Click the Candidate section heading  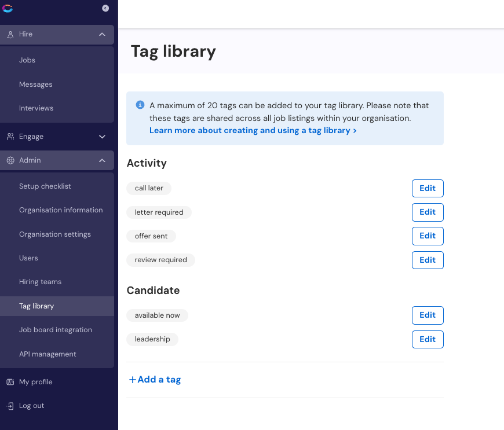tap(153, 291)
